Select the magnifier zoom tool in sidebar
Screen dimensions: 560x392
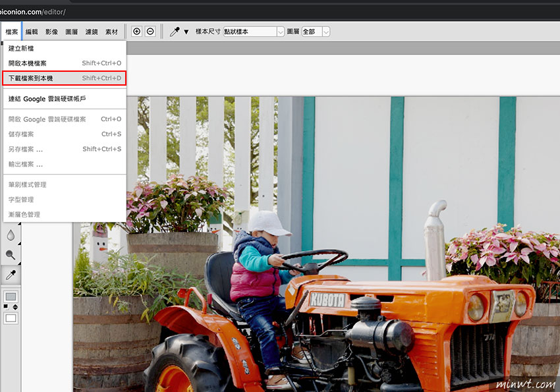(11, 254)
